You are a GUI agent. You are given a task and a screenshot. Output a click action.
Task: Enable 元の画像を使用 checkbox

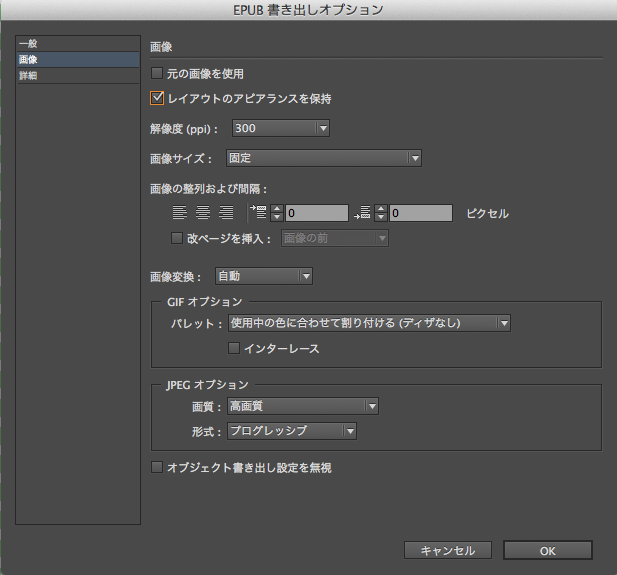tap(157, 73)
